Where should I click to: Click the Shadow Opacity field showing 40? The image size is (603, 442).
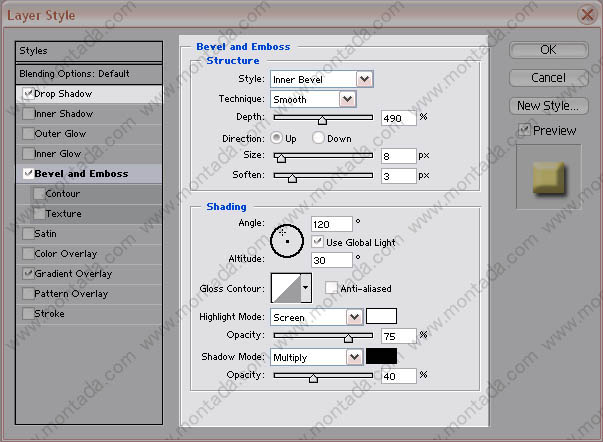tap(399, 376)
